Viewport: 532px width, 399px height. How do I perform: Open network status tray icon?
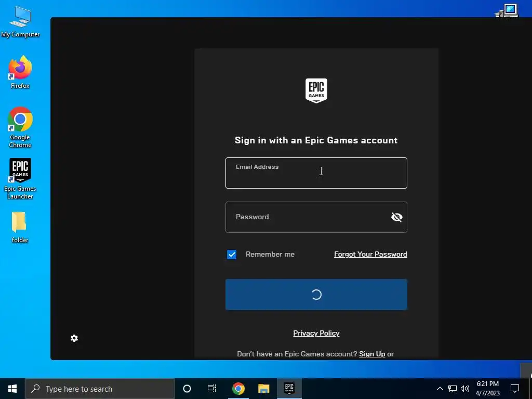point(453,389)
